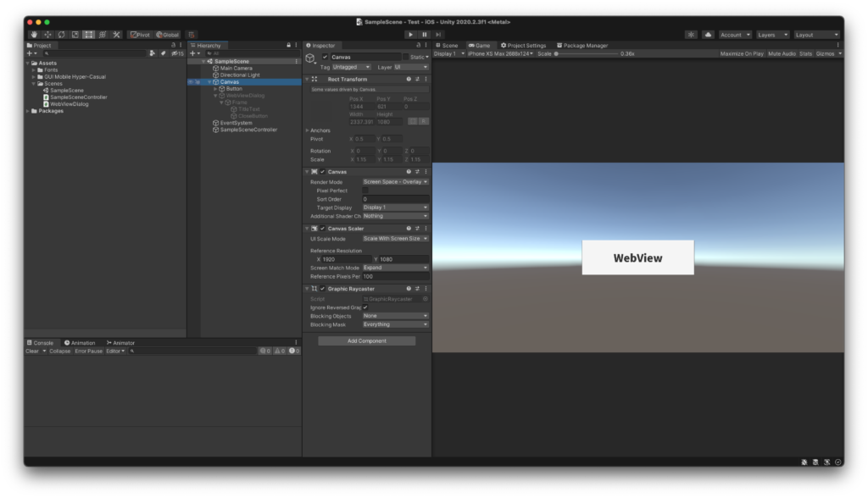Search by type icon in Project panel
The width and height of the screenshot is (868, 498).
pyautogui.click(x=153, y=53)
